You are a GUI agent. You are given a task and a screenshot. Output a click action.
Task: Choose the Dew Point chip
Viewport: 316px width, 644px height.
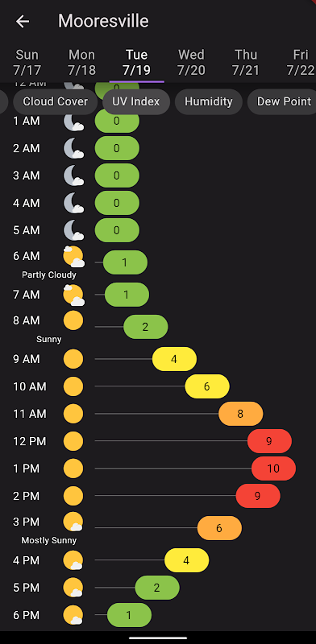click(x=284, y=101)
